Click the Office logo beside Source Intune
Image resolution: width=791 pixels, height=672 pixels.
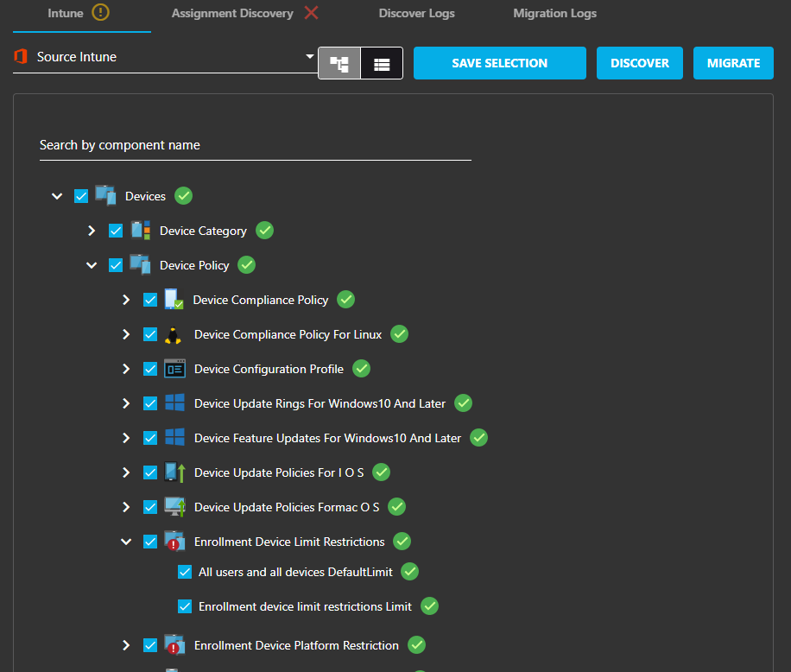click(x=21, y=56)
